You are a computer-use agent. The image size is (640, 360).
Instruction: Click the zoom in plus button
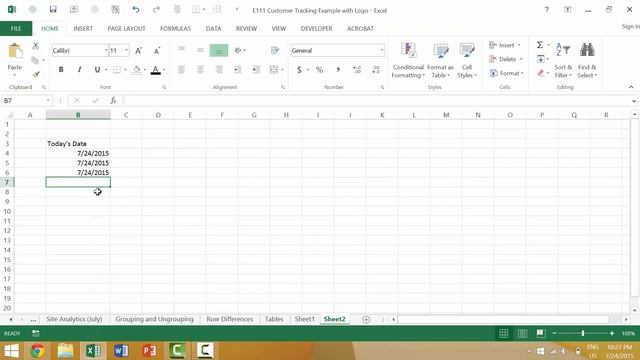(x=611, y=333)
